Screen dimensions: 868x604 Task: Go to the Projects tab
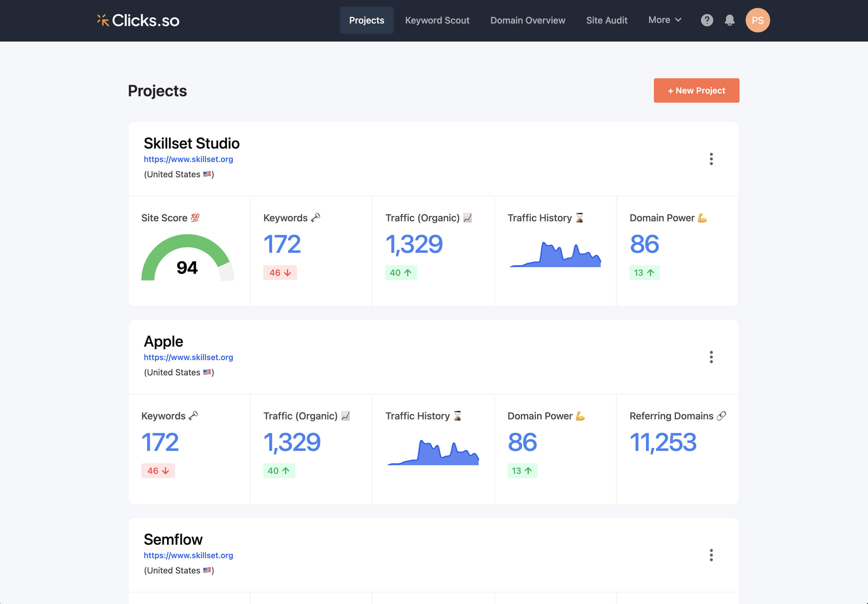[366, 20]
